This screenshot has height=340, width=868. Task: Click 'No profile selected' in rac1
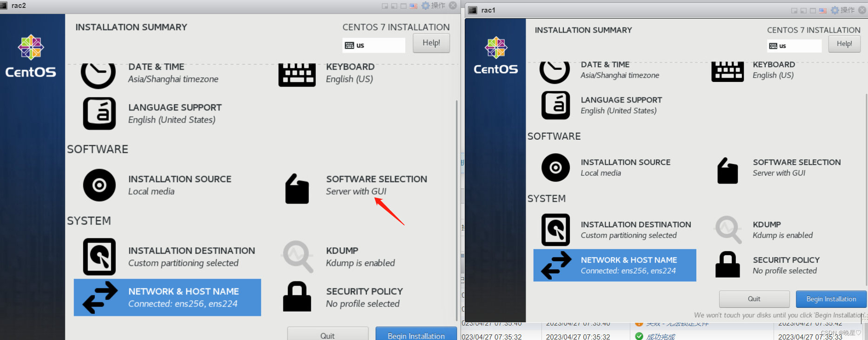pos(785,271)
